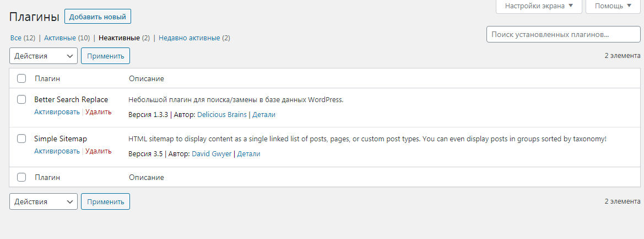Delete the Simple Sitemap plugin
644x239 pixels.
[x=98, y=151]
